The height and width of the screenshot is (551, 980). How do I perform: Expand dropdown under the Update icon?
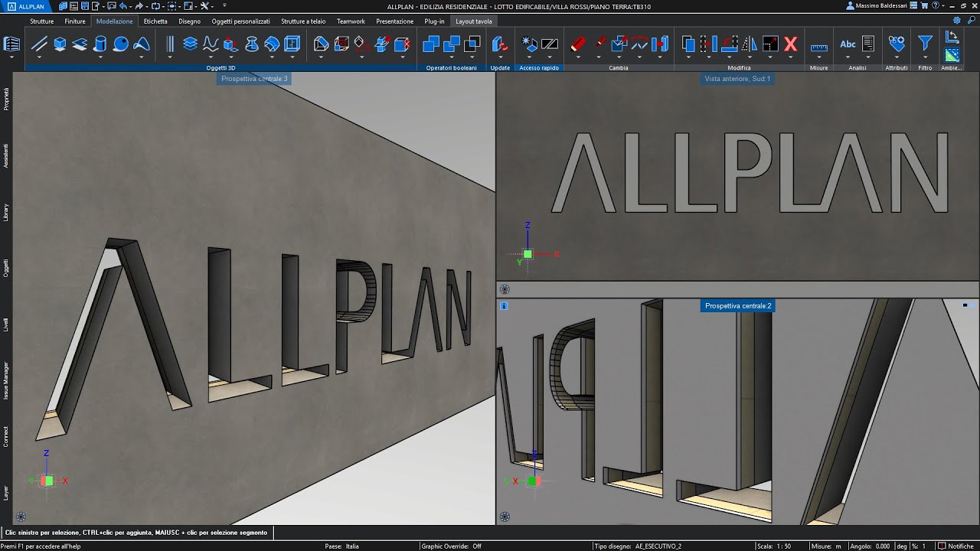coord(499,57)
